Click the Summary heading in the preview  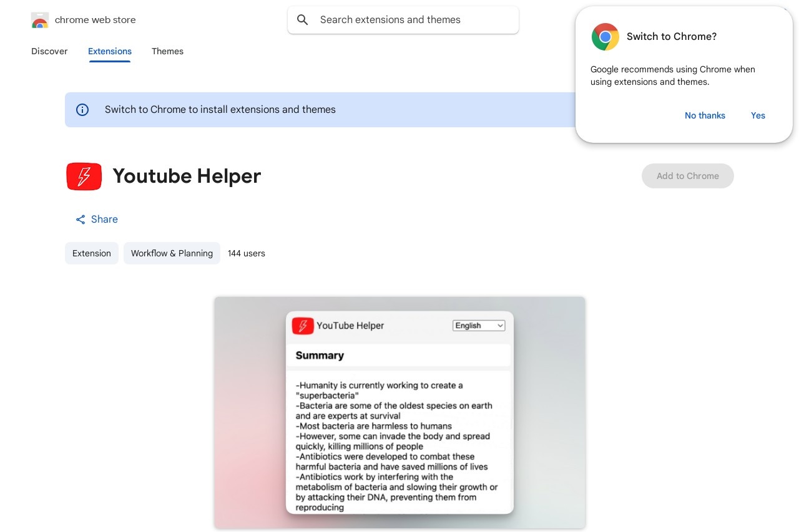(320, 355)
